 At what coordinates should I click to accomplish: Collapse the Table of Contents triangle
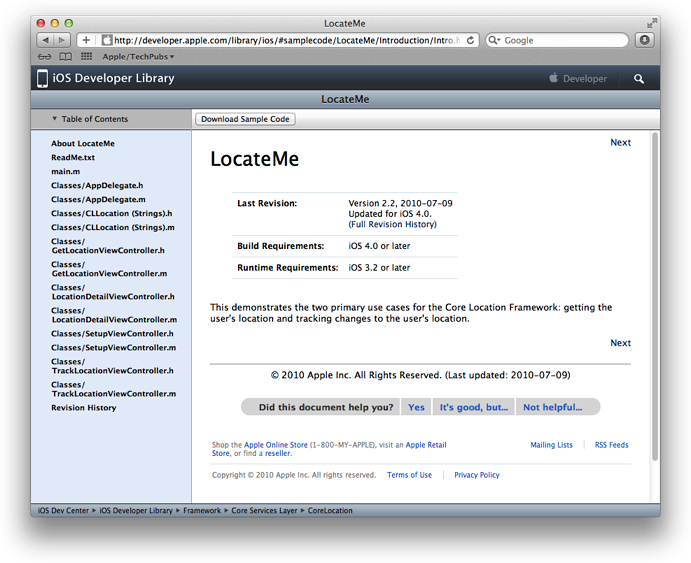(55, 119)
